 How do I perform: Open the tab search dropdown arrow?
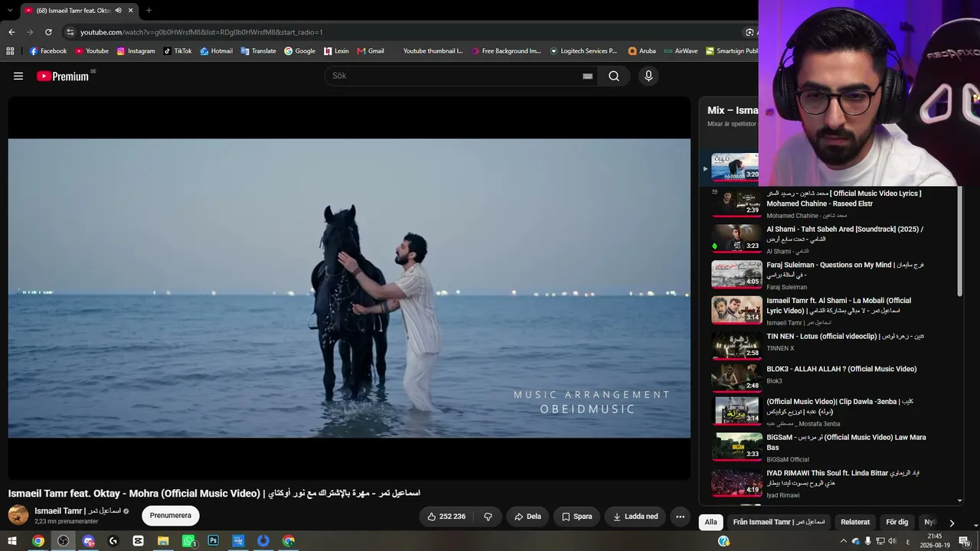click(9, 11)
